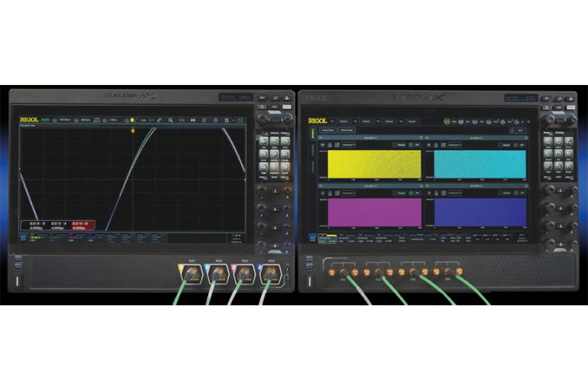This screenshot has height=391, width=588.
Task: Click the plus icon in the yellow channel panel
Action: (x=323, y=144)
